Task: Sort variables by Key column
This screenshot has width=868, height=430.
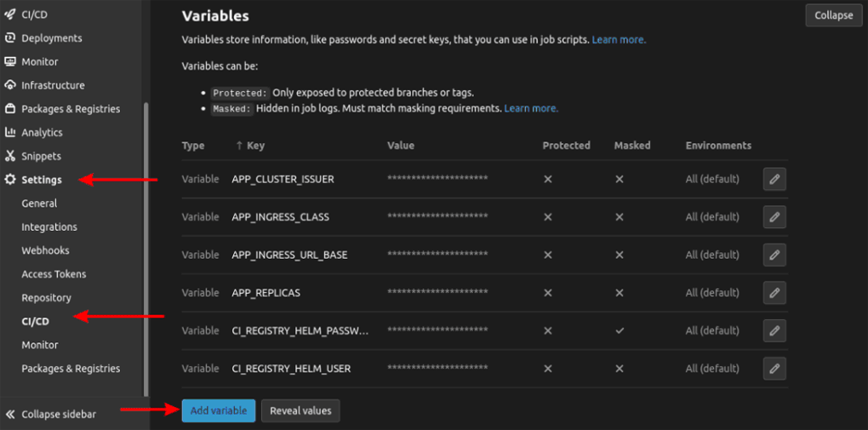Action: (250, 146)
